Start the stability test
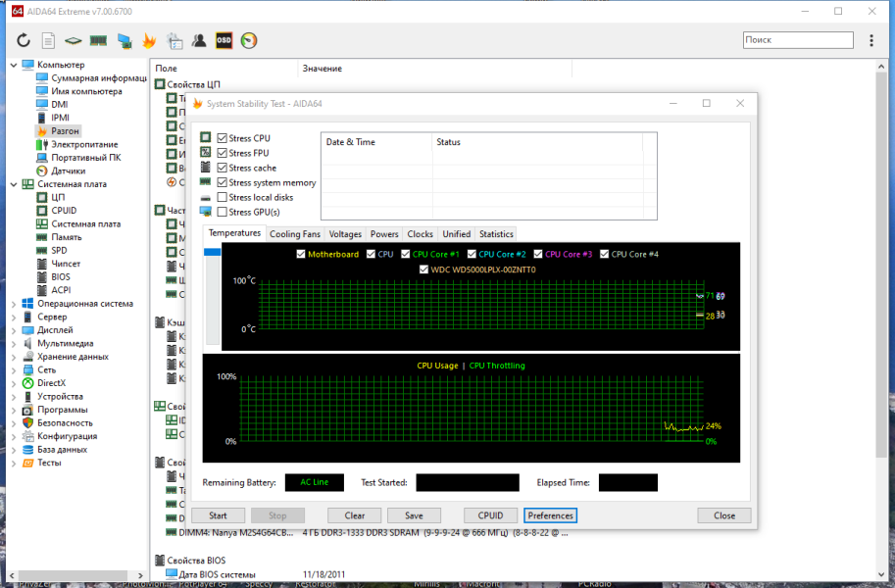Image resolution: width=895 pixels, height=588 pixels. (x=218, y=515)
